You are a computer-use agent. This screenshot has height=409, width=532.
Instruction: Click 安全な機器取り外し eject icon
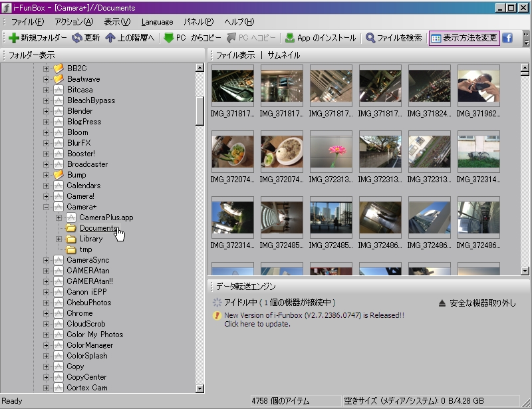[x=442, y=303]
